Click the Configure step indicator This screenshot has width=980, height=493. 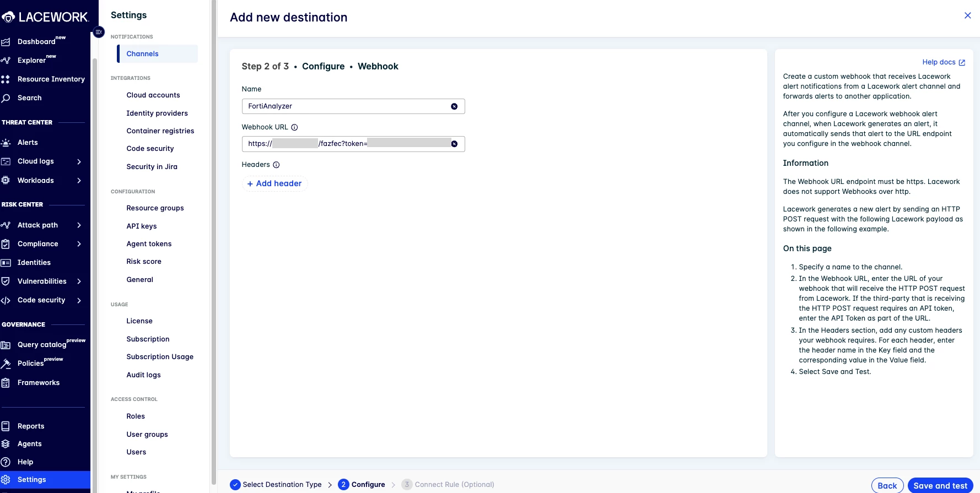[x=362, y=485]
